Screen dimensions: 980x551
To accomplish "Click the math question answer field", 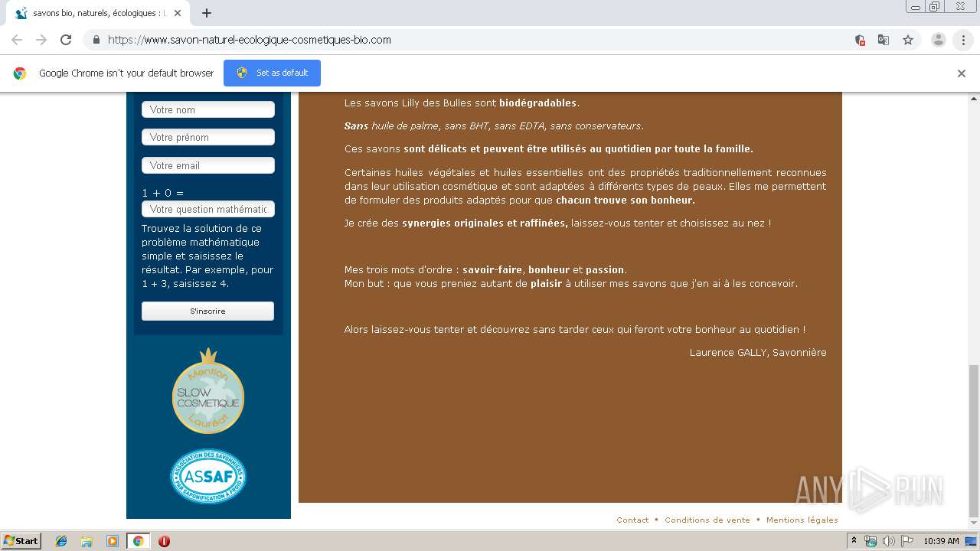I will pos(208,209).
